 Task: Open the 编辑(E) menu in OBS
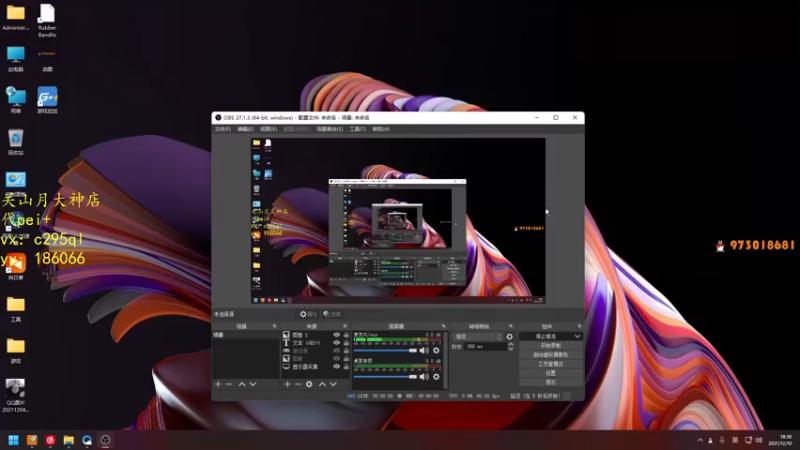[x=245, y=129]
